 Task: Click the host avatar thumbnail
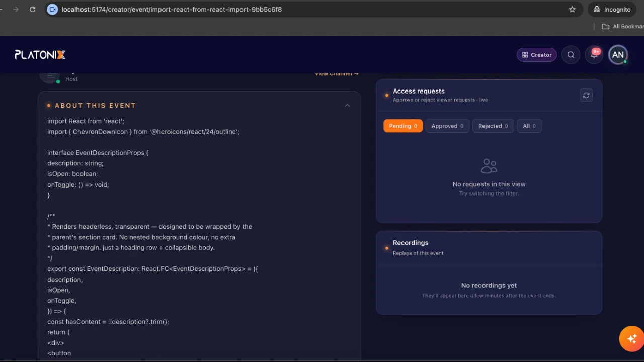[x=50, y=77]
